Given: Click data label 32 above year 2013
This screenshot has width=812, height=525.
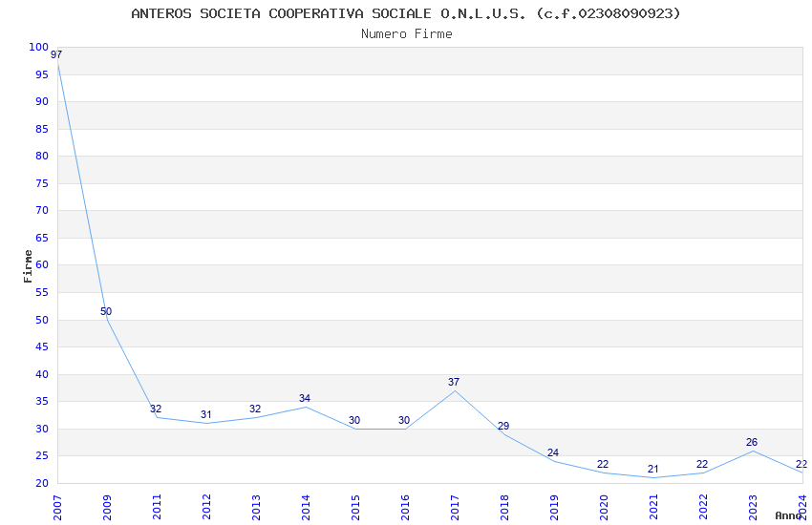Looking at the screenshot, I should [x=255, y=409].
